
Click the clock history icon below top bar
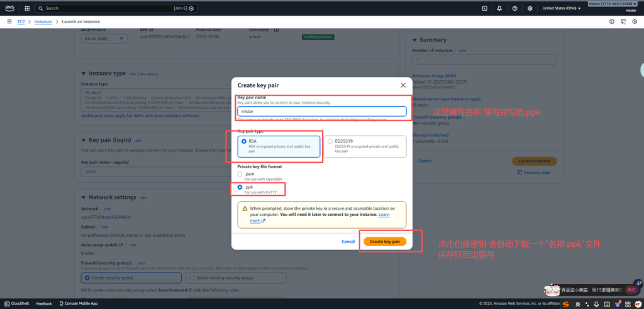tap(635, 21)
